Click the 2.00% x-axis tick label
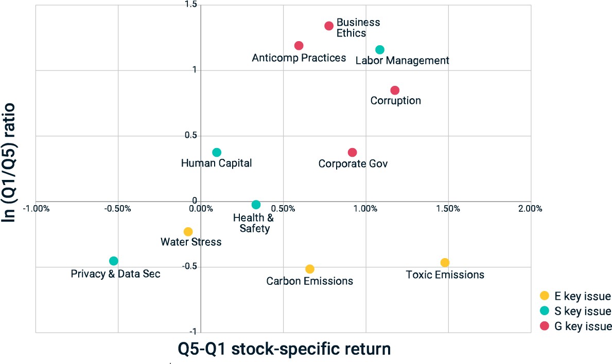 pyautogui.click(x=531, y=209)
